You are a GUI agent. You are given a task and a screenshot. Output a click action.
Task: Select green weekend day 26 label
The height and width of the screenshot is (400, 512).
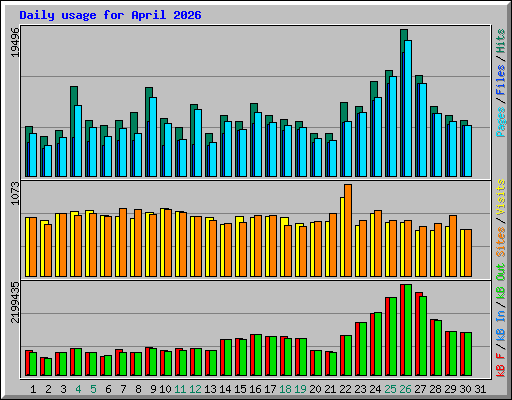[x=405, y=389]
